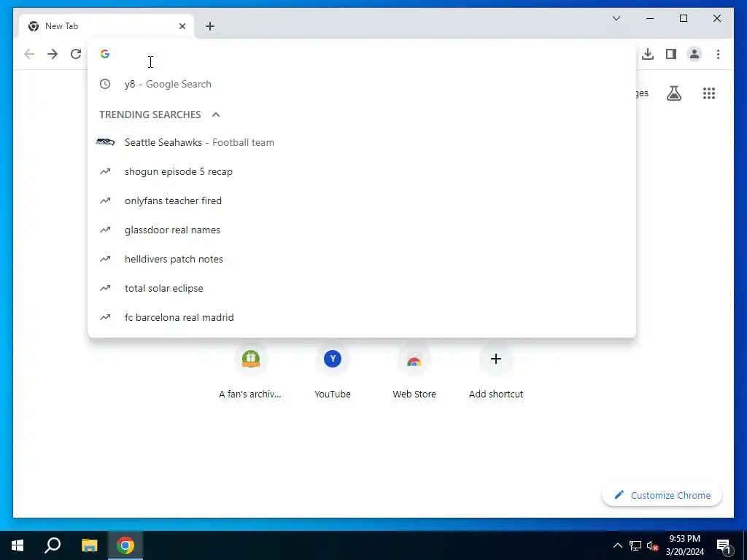Open A fan's archive shortcut
The height and width of the screenshot is (560, 747).
250,373
